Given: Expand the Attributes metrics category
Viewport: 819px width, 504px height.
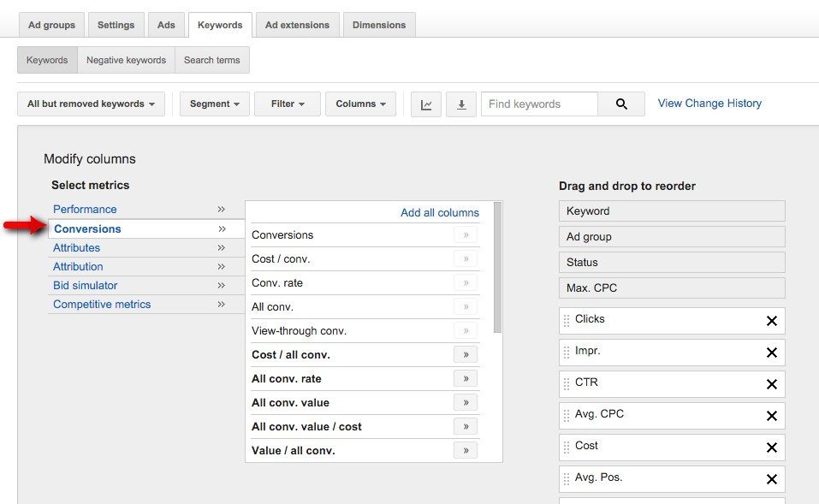Looking at the screenshot, I should click(77, 247).
